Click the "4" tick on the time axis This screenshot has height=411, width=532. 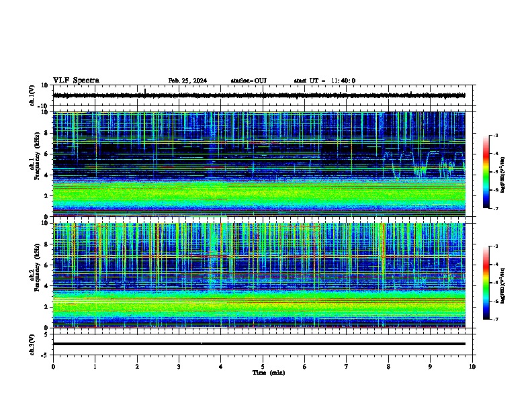[221, 367]
